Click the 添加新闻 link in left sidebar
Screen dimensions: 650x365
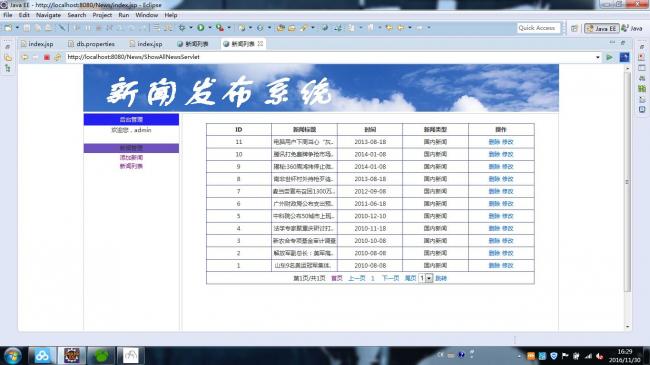click(x=131, y=158)
